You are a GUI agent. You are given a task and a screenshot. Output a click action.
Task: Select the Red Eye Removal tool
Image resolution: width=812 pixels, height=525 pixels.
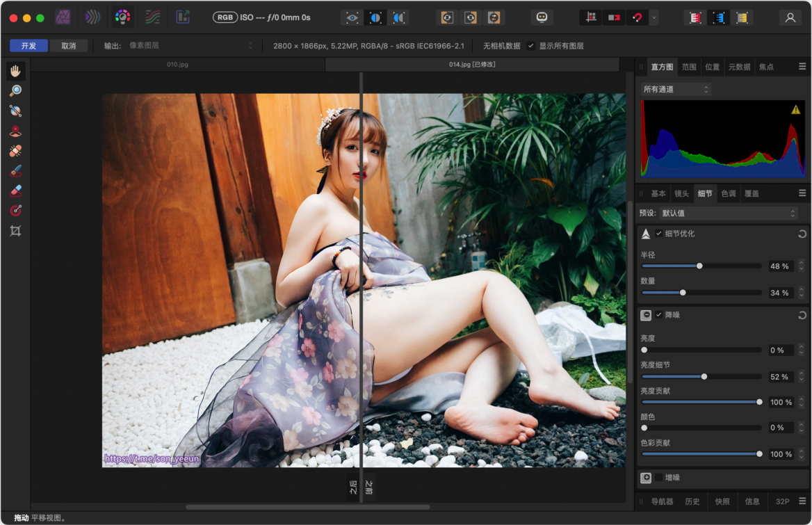tap(15, 131)
